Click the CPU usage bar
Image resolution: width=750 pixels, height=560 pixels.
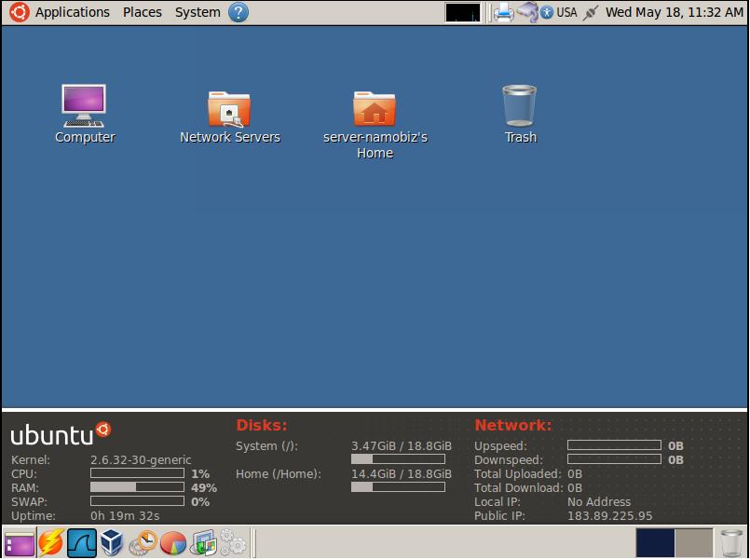tap(137, 473)
